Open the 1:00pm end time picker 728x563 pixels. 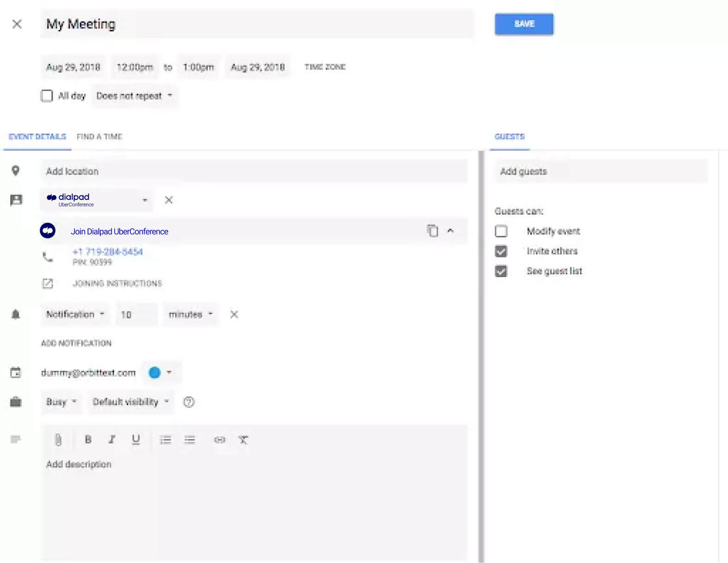[198, 67]
